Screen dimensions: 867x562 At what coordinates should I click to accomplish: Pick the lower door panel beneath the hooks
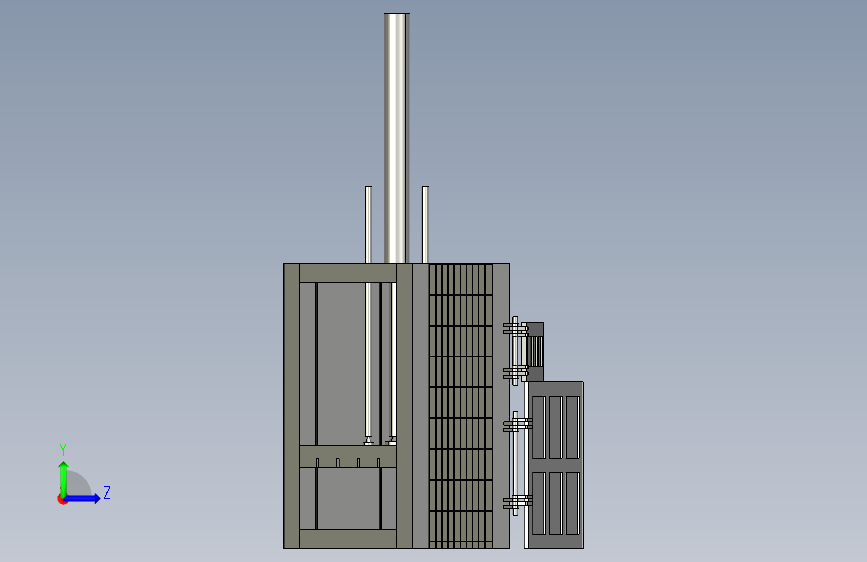pos(348,498)
